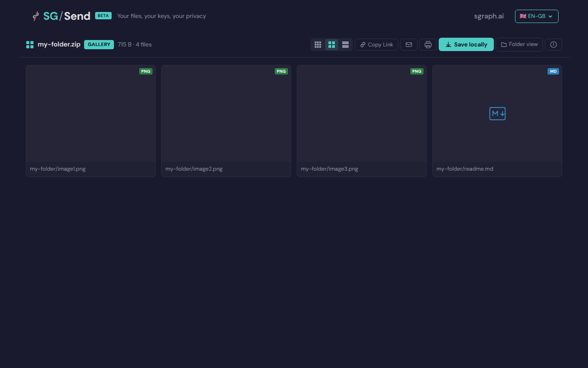Open the EN-GB language dropdown
The height and width of the screenshot is (368, 588).
pos(536,16)
